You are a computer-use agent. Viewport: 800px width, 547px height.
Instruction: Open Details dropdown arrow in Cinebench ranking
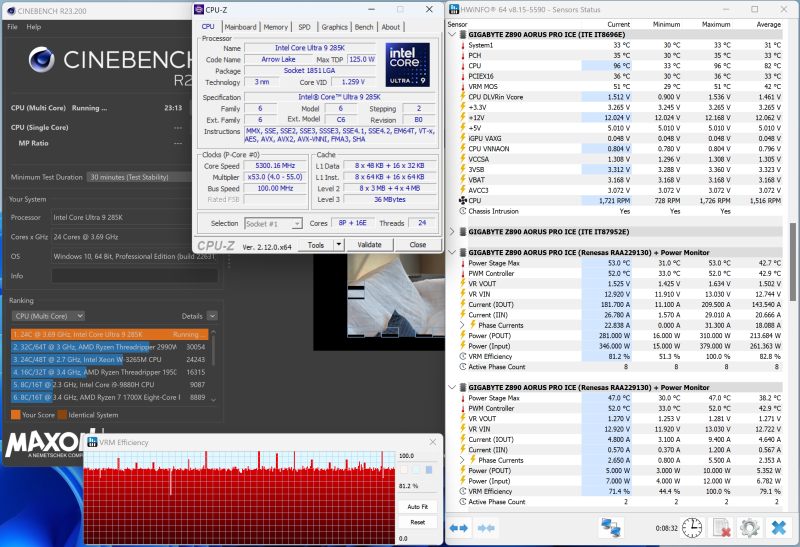pyautogui.click(x=213, y=316)
